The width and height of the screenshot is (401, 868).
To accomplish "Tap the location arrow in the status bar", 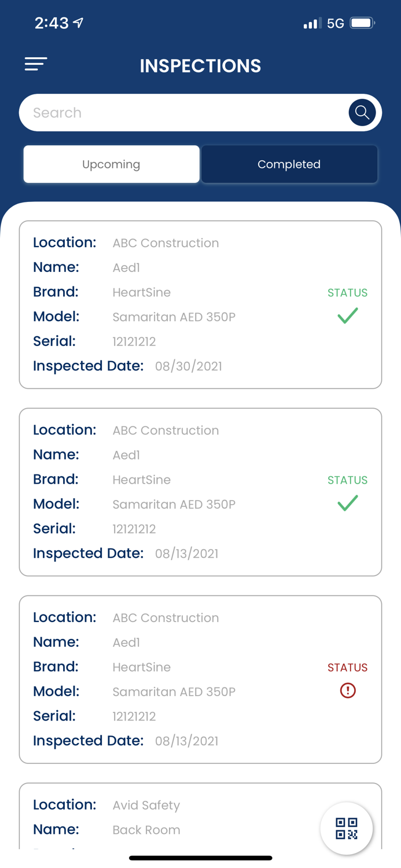I will coord(78,22).
